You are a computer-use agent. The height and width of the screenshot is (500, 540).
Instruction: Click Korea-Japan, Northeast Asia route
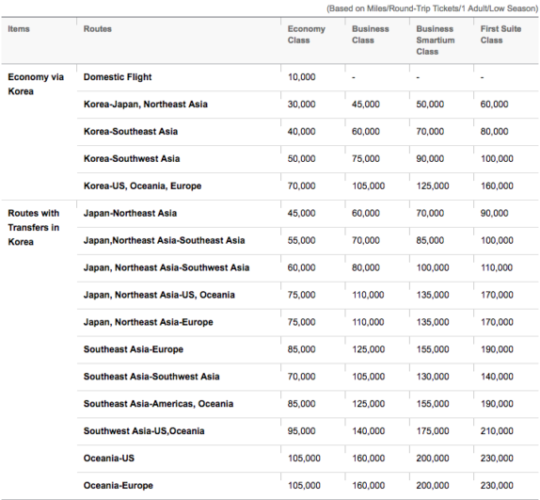145,104
